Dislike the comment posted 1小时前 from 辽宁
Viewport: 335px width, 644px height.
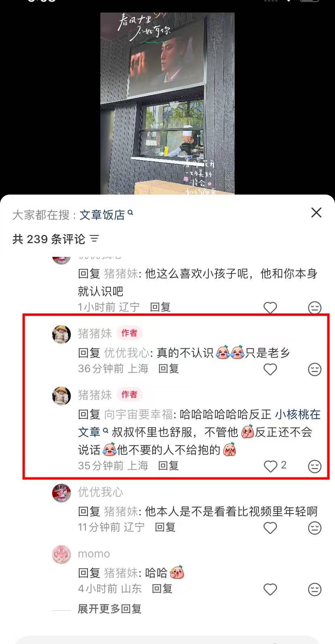tap(315, 308)
